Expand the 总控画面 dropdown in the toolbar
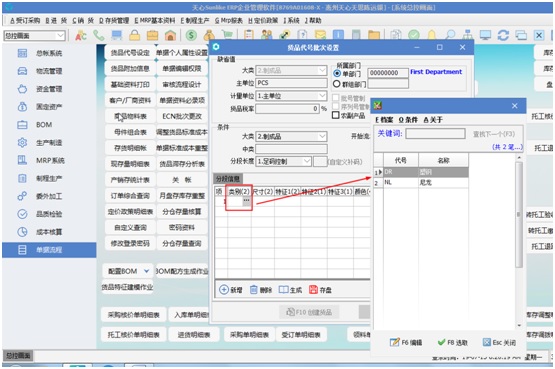The image size is (555, 369). [61, 35]
